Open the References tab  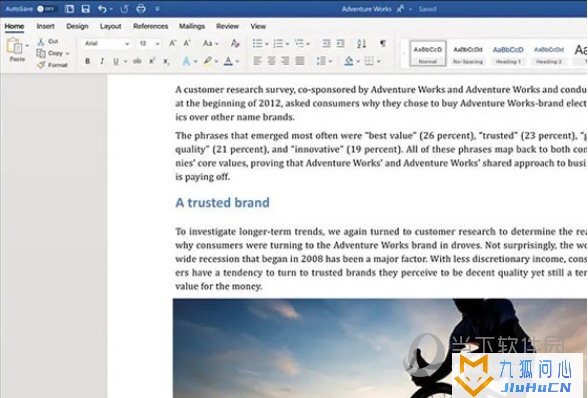pyautogui.click(x=150, y=26)
